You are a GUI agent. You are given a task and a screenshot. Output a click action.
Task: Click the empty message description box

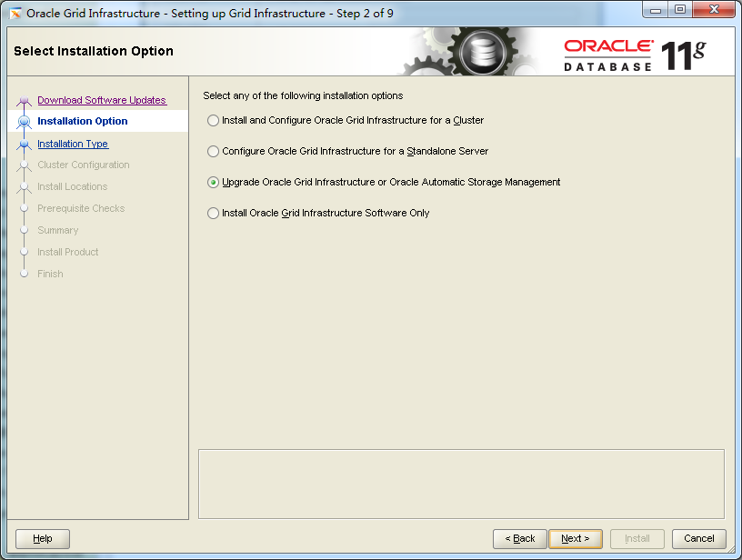pyautogui.click(x=461, y=484)
